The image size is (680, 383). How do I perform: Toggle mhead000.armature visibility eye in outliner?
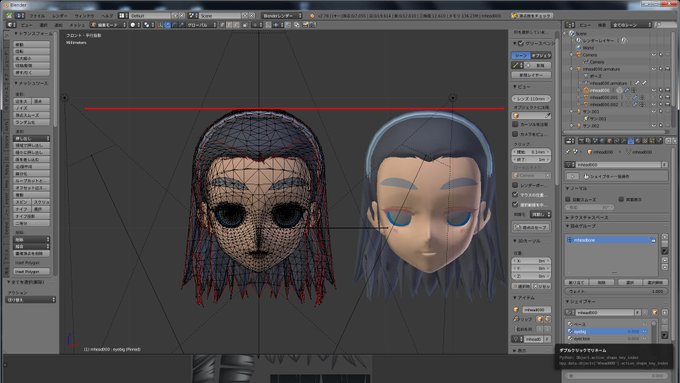click(x=654, y=69)
